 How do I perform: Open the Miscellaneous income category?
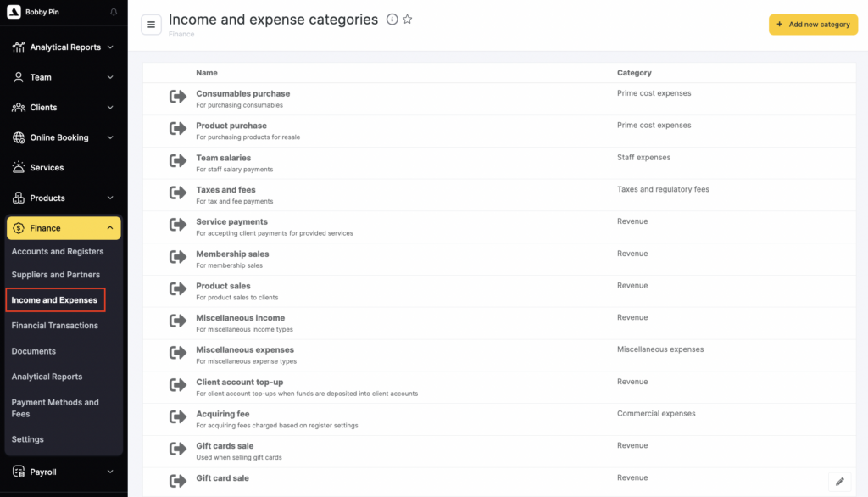click(241, 318)
